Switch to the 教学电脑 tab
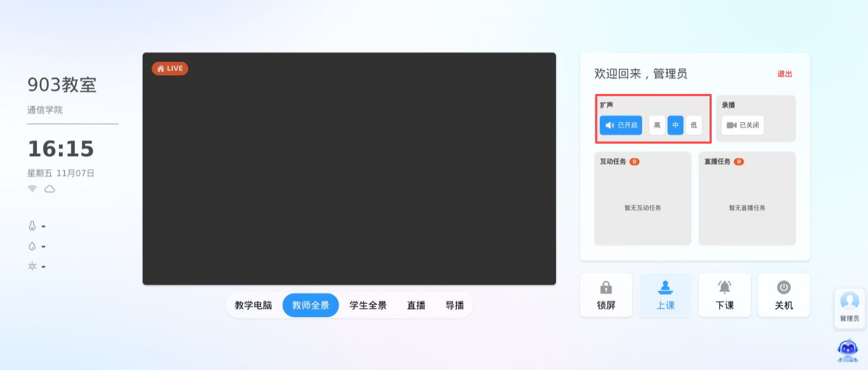This screenshot has width=868, height=370. pos(253,306)
